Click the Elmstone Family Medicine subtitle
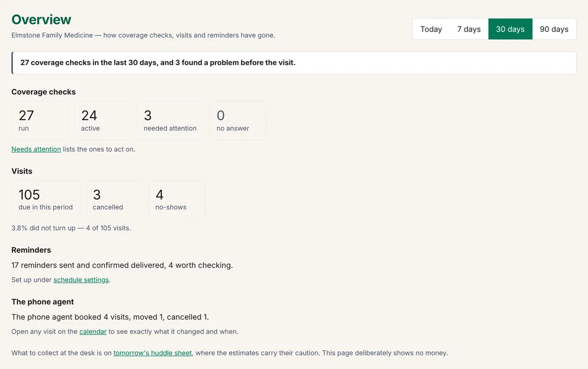 tap(143, 35)
